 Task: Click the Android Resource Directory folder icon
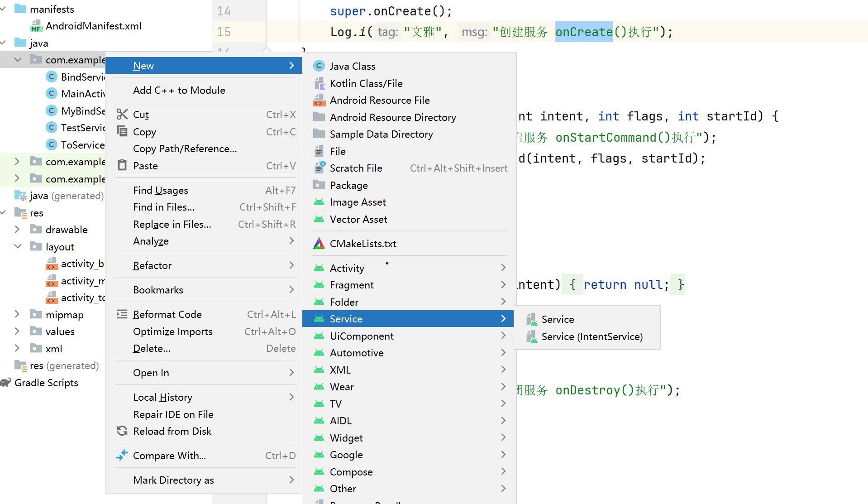click(319, 117)
